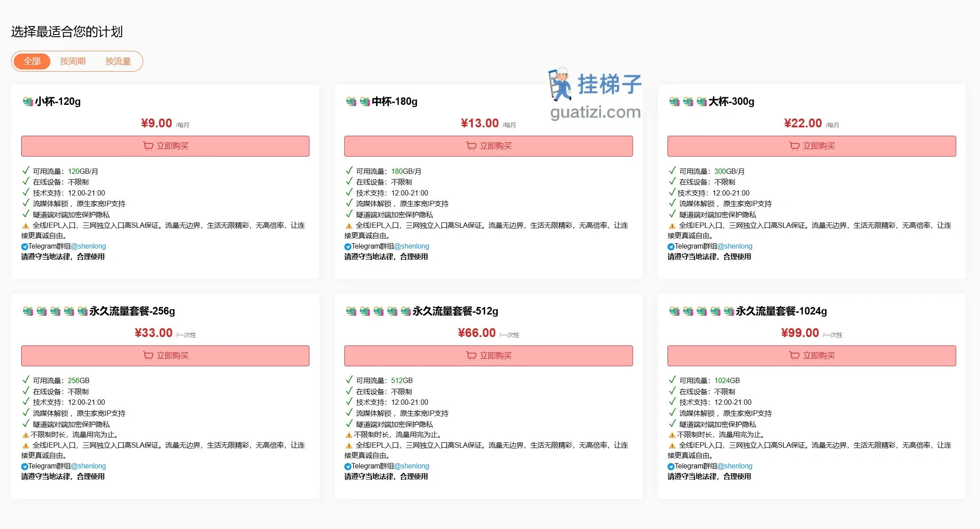Click 立即购买 for 小杯-120g plan
This screenshot has width=980, height=529.
(x=165, y=146)
